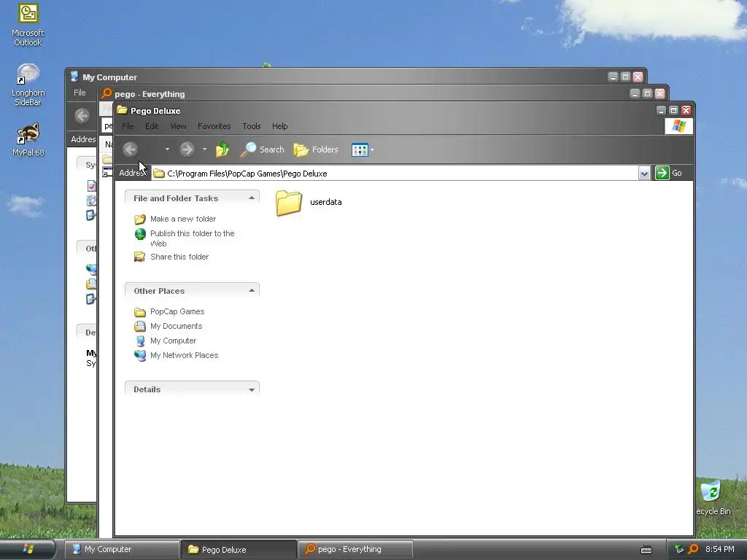Click the PopCap Games folder icon
The width and height of the screenshot is (747, 560).
tap(139, 312)
